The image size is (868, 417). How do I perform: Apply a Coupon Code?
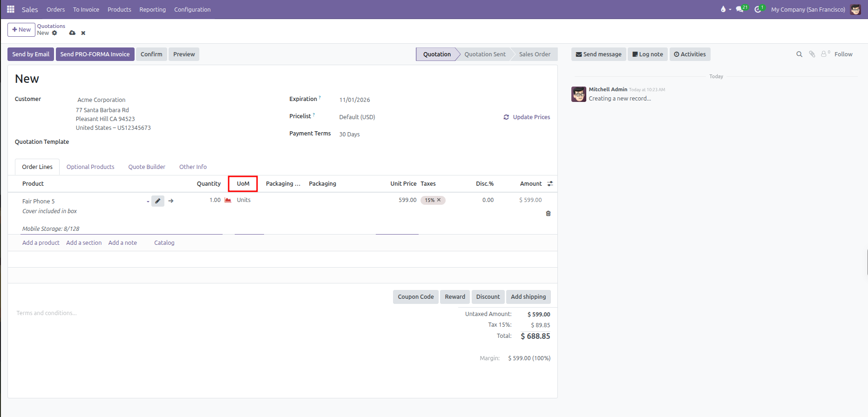tap(416, 297)
